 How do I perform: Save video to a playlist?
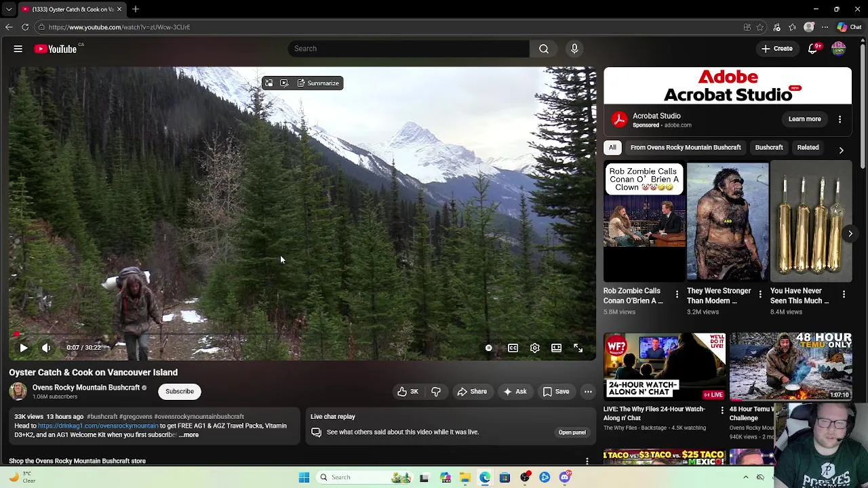[556, 391]
